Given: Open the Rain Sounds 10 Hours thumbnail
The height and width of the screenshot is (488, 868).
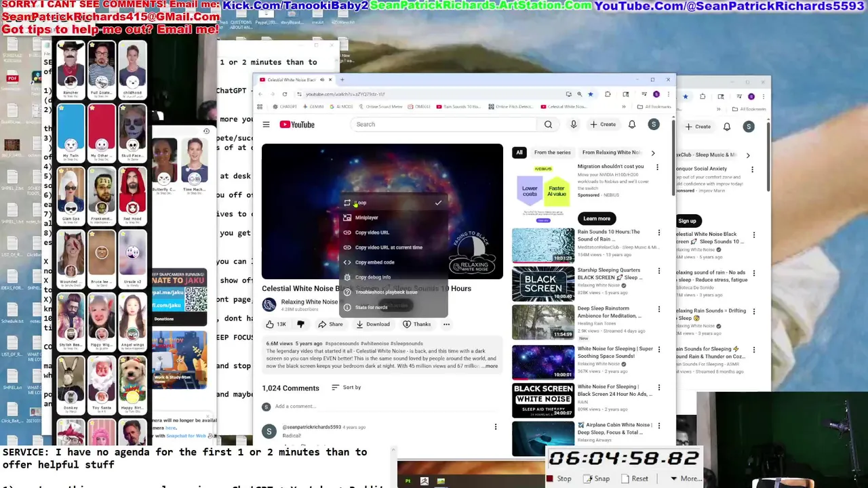Looking at the screenshot, I should [542, 245].
